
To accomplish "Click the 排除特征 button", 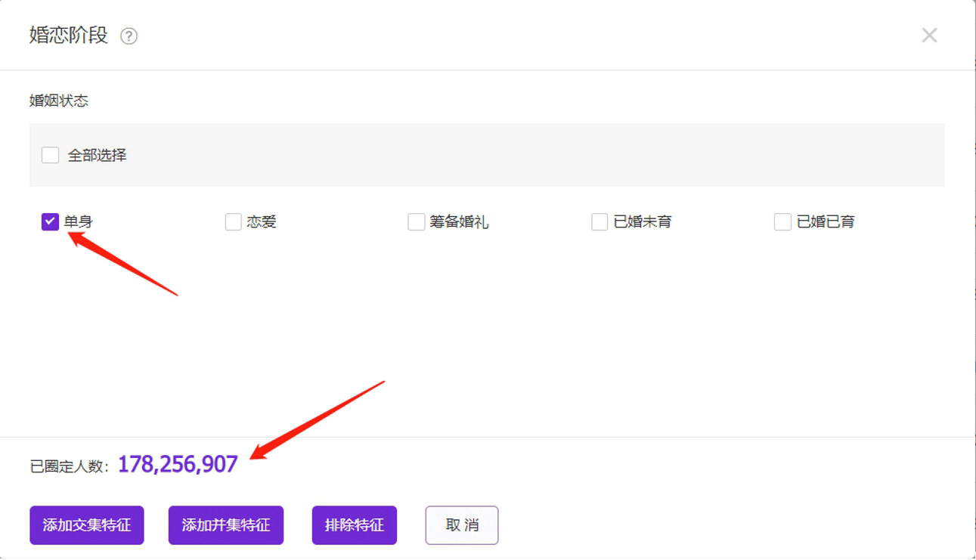I will (x=354, y=525).
